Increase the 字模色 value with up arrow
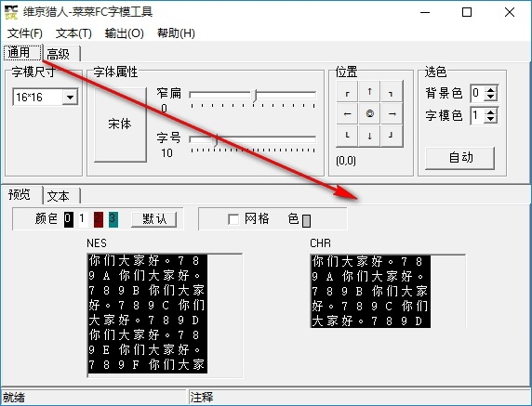 pyautogui.click(x=490, y=112)
